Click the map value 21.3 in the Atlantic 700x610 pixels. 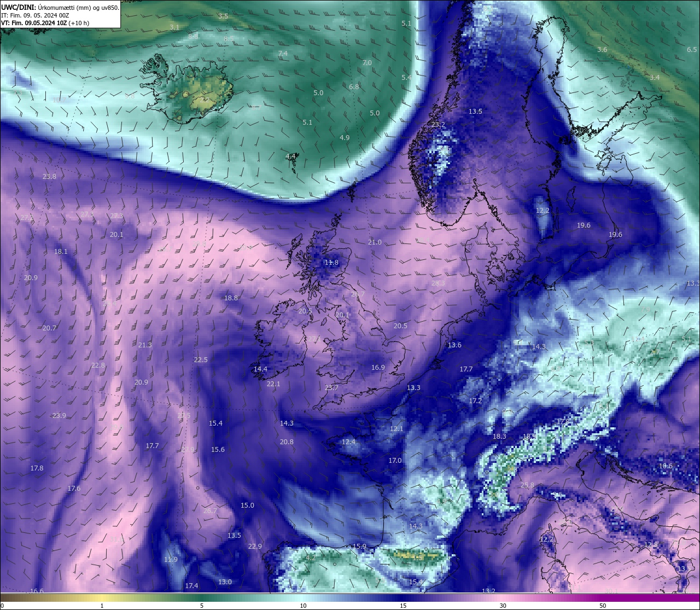tap(145, 345)
